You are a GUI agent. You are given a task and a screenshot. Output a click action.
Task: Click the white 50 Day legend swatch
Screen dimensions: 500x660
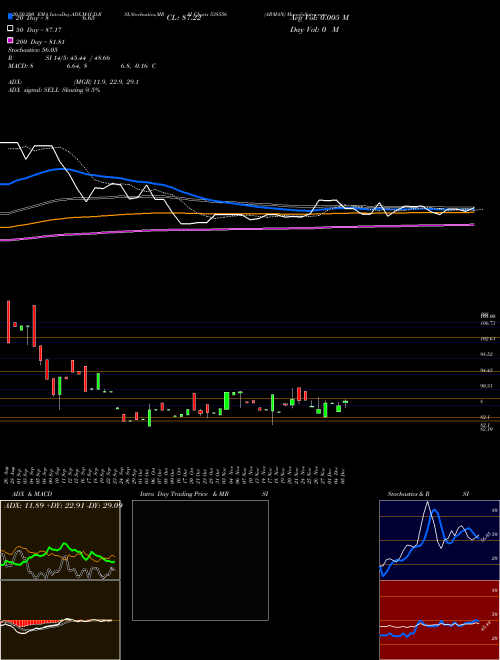click(10, 29)
